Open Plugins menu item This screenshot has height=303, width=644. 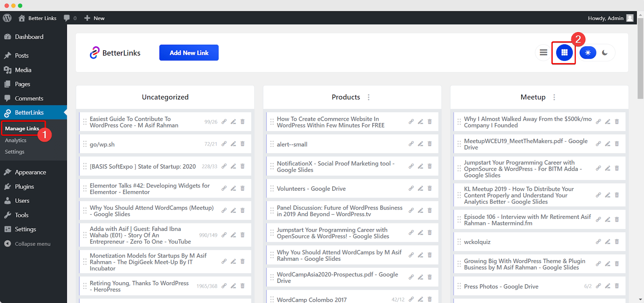(x=33, y=187)
